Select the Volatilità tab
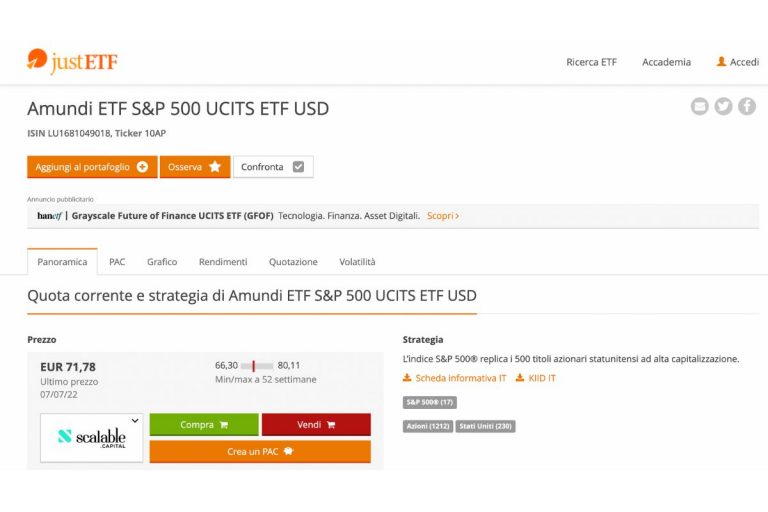The width and height of the screenshot is (768, 512). pos(357,262)
